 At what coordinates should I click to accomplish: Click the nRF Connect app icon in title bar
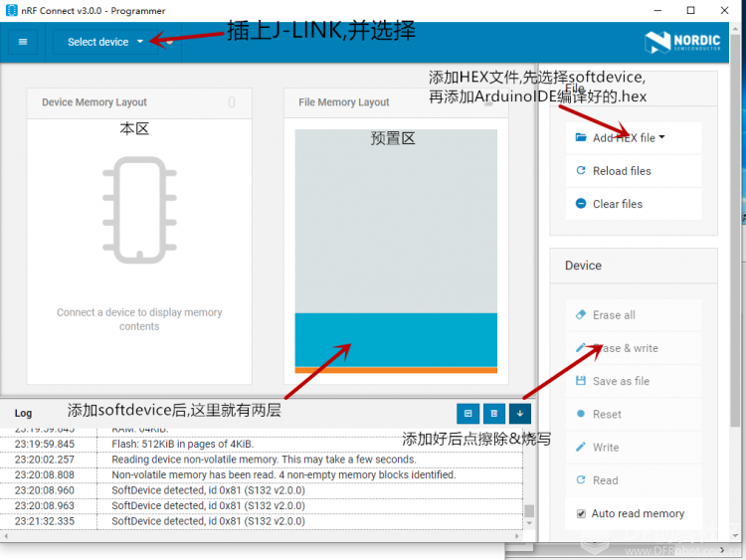tap(11, 10)
